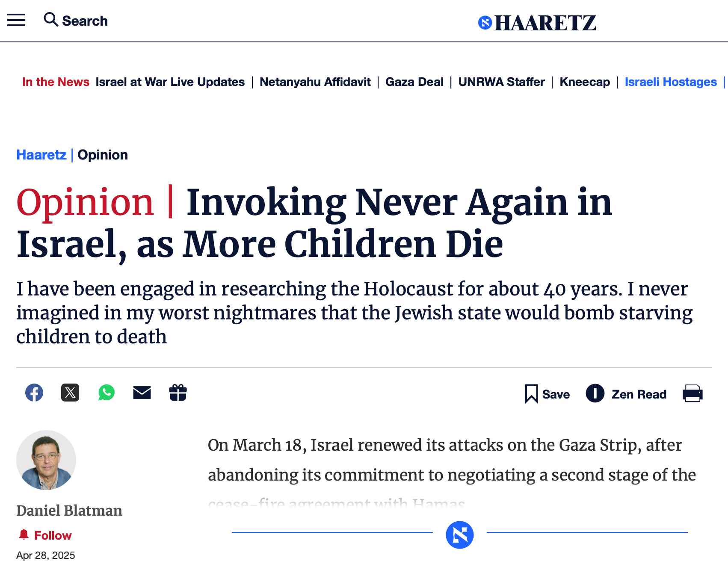The image size is (728, 564).
Task: Expand article with blue Haaretz circle
Action: click(x=459, y=534)
